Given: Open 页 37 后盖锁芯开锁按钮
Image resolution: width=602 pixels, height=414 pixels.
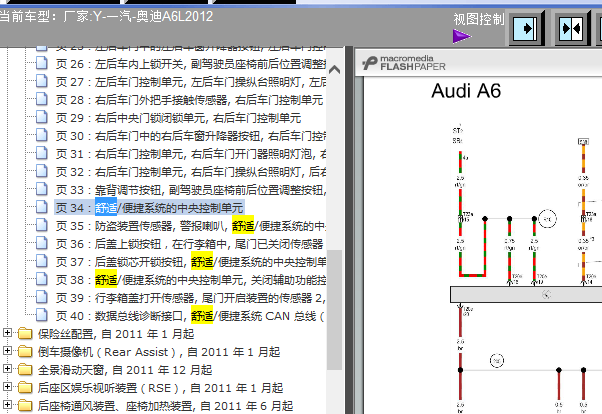Looking at the screenshot, I should 191,262.
